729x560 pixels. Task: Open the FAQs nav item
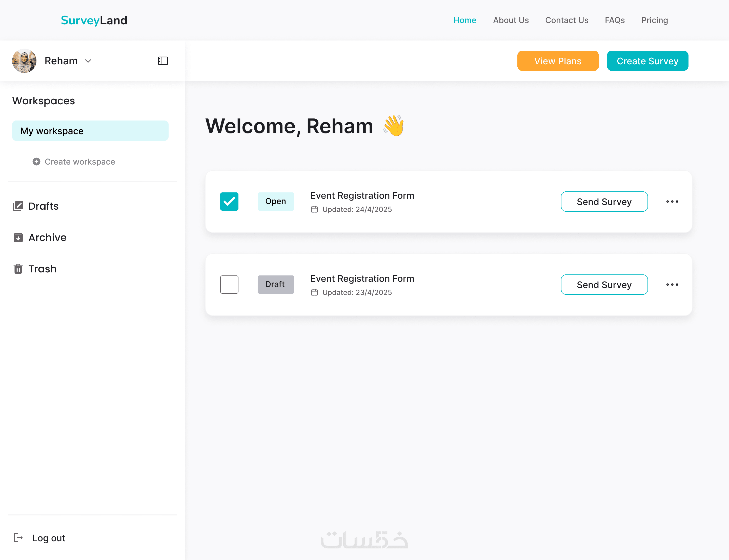pyautogui.click(x=614, y=20)
